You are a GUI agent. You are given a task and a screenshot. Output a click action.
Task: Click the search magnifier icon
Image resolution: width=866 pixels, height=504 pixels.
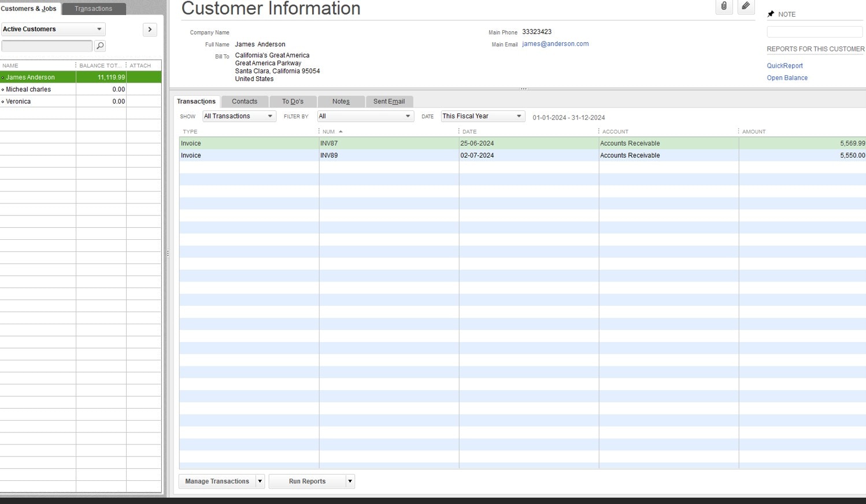coord(100,46)
